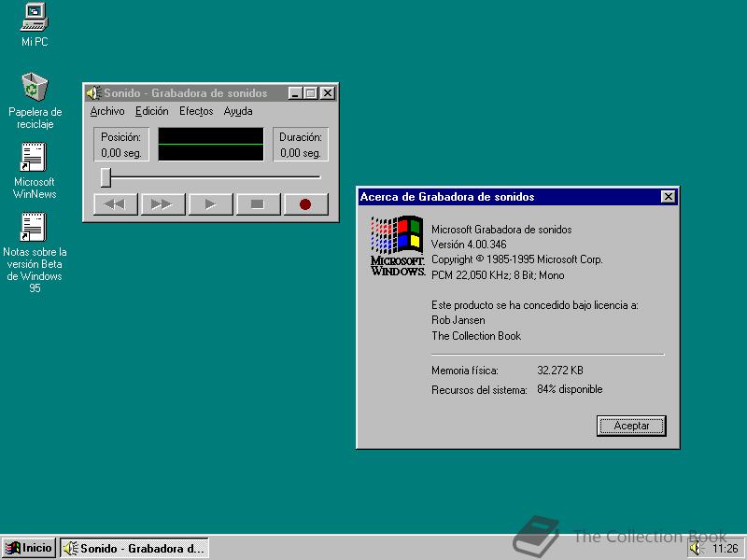Click the position slider thumb
The image size is (747, 560).
pos(106,177)
